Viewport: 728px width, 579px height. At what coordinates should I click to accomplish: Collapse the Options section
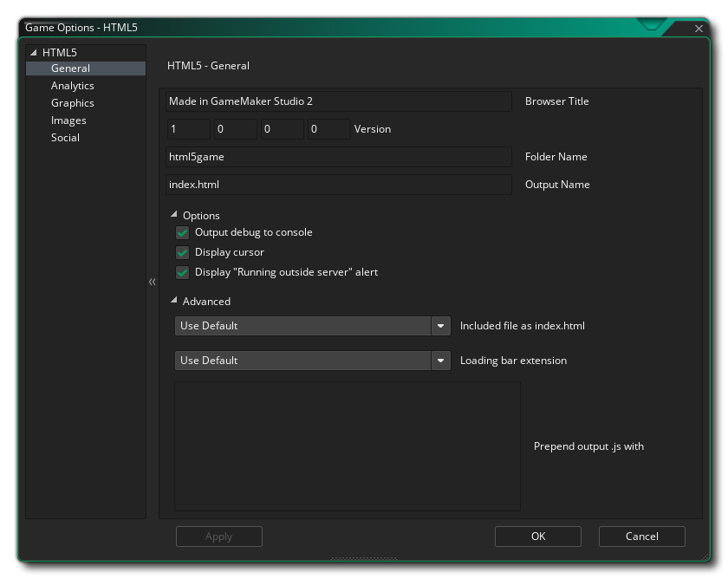pos(174,215)
